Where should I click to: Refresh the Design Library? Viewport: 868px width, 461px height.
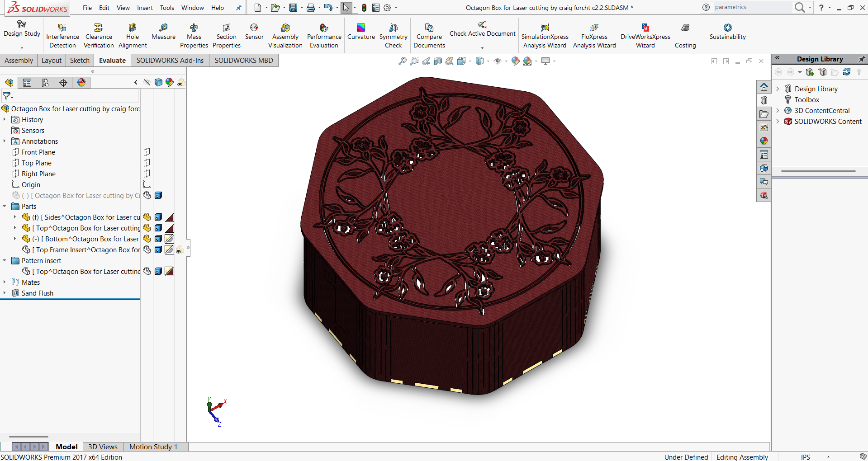coord(847,72)
